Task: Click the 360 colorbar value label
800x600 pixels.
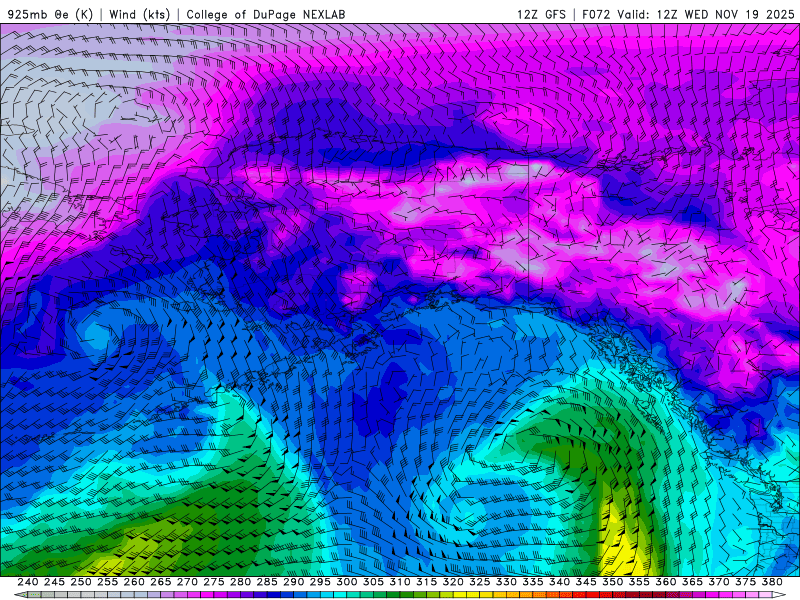Action: (x=665, y=582)
